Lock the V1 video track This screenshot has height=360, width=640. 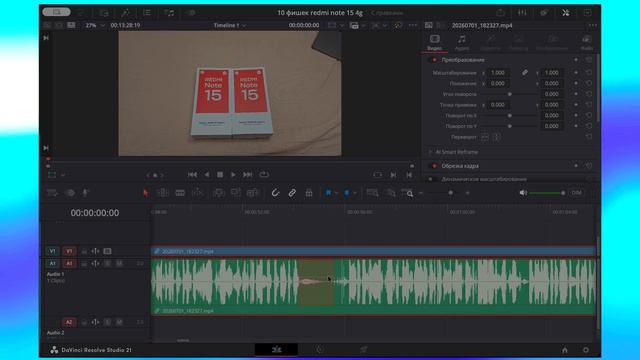tap(84, 251)
